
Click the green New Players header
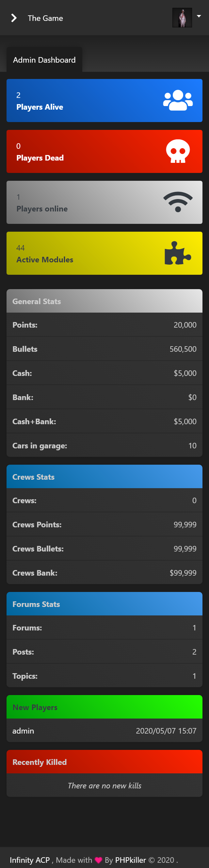coord(104,707)
